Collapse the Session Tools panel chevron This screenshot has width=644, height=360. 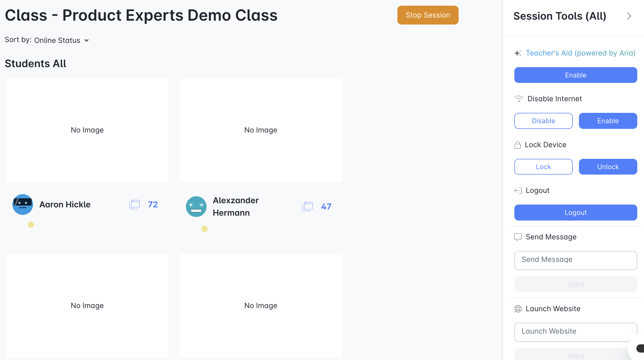pos(629,16)
